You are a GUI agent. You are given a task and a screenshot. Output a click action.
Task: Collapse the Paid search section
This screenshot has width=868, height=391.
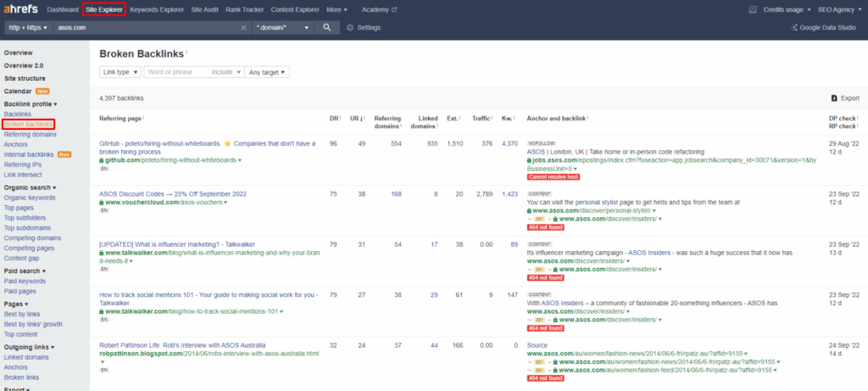(x=25, y=271)
